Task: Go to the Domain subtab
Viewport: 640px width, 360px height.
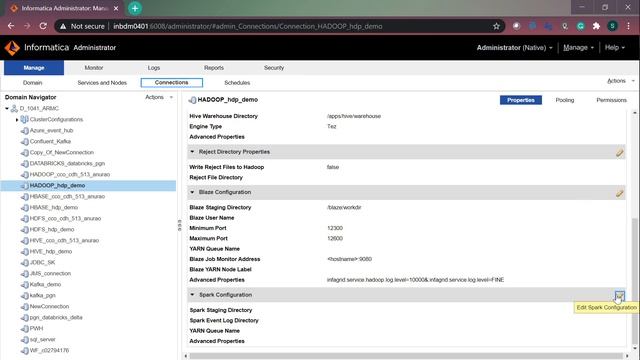Action: coord(32,83)
